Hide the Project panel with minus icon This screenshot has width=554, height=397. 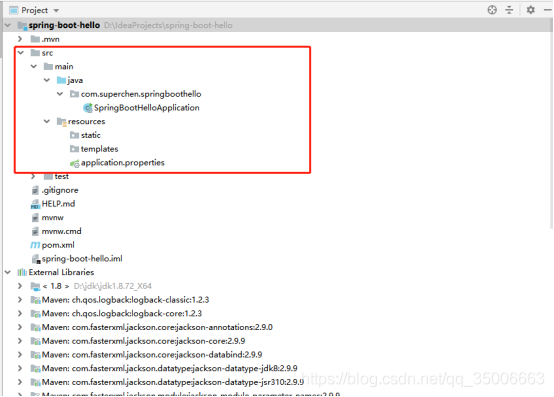[x=548, y=10]
